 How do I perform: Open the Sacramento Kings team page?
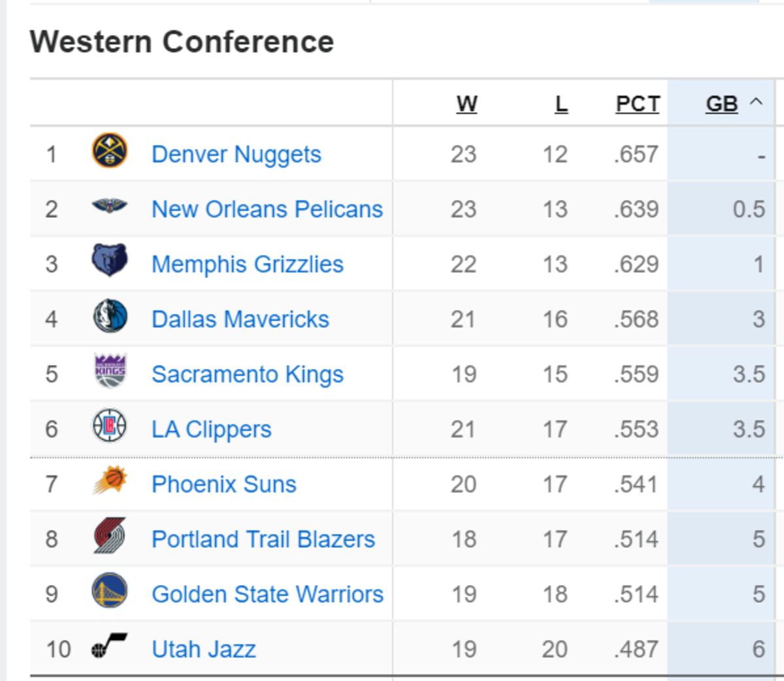(248, 374)
